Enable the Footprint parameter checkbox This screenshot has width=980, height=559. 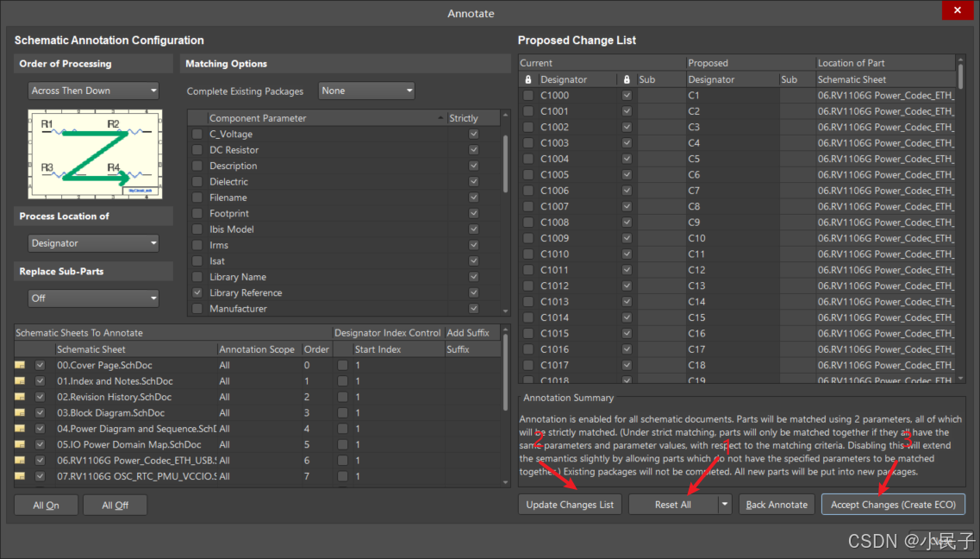197,213
